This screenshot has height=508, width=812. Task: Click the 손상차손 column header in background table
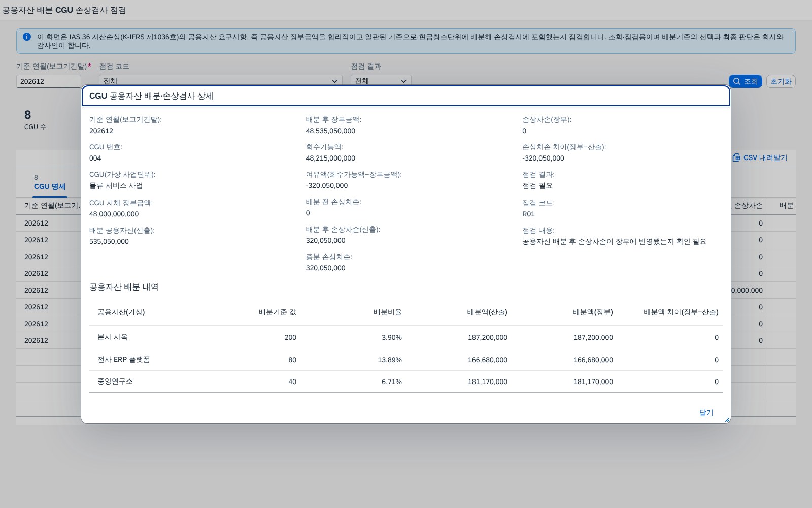pos(749,205)
